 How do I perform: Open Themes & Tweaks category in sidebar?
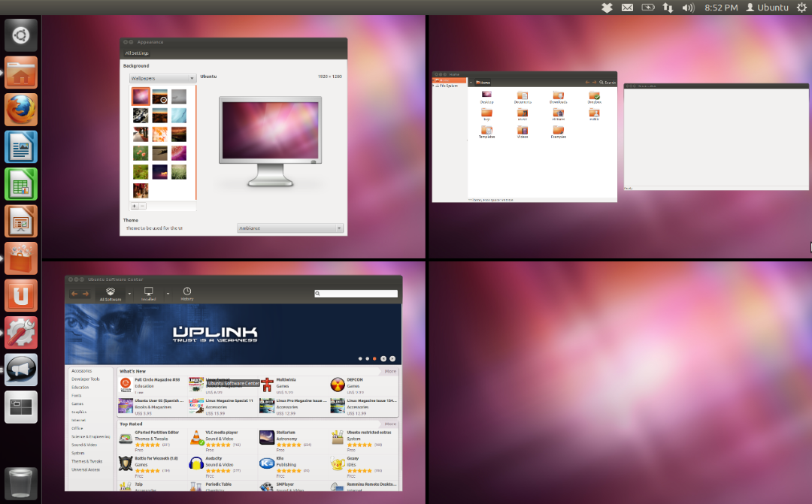pos(87,462)
